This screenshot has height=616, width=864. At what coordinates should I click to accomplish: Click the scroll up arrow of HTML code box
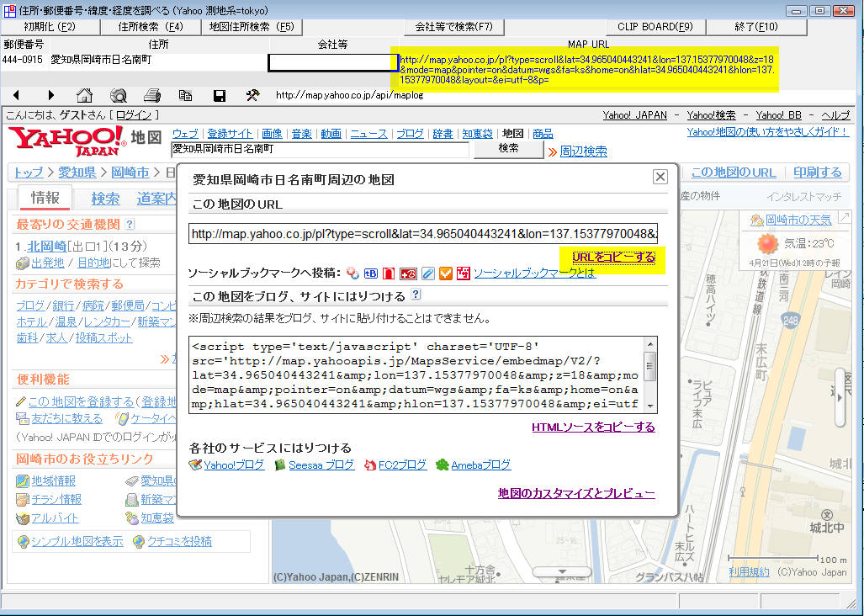click(x=651, y=344)
